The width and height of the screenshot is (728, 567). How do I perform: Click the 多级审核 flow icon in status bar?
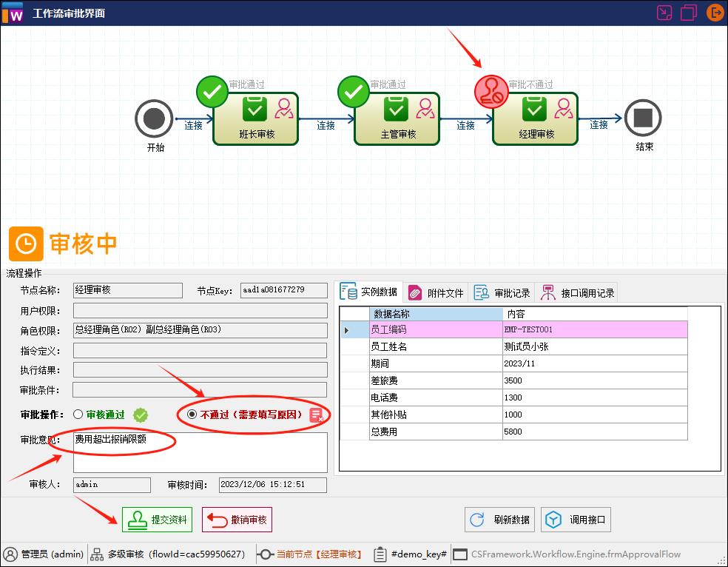97,554
